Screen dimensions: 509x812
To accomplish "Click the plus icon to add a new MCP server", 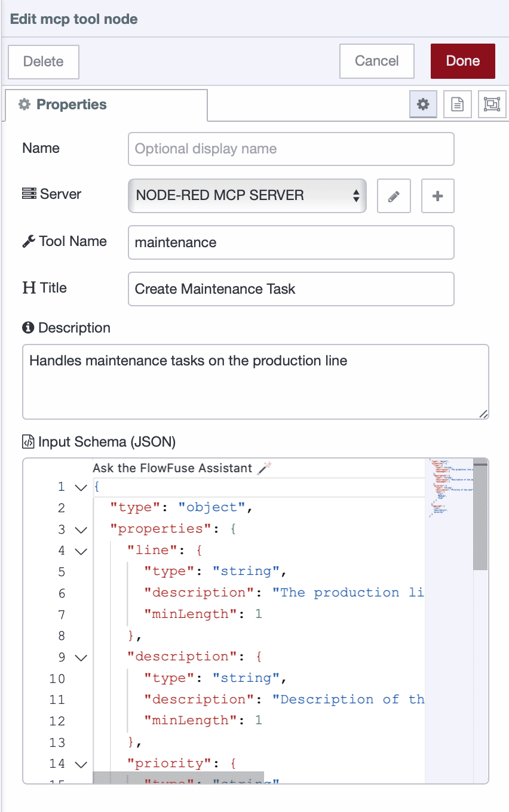I will (x=437, y=196).
